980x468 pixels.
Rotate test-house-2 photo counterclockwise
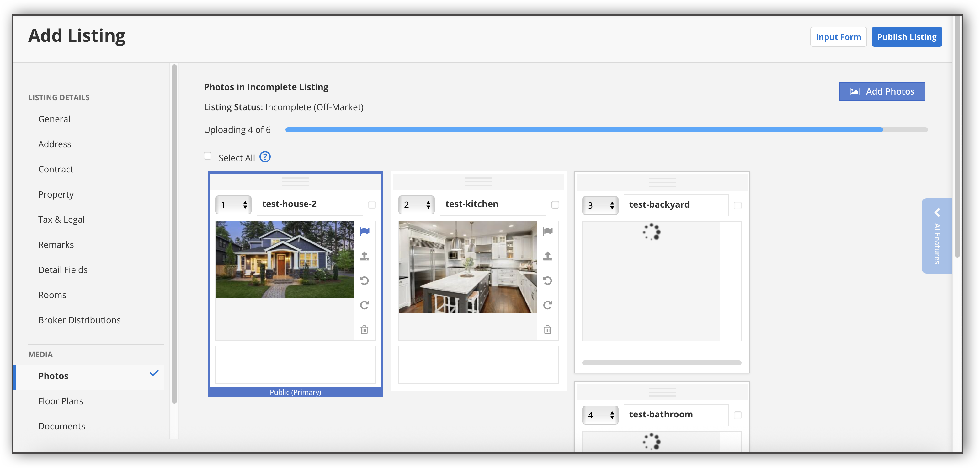tap(365, 281)
